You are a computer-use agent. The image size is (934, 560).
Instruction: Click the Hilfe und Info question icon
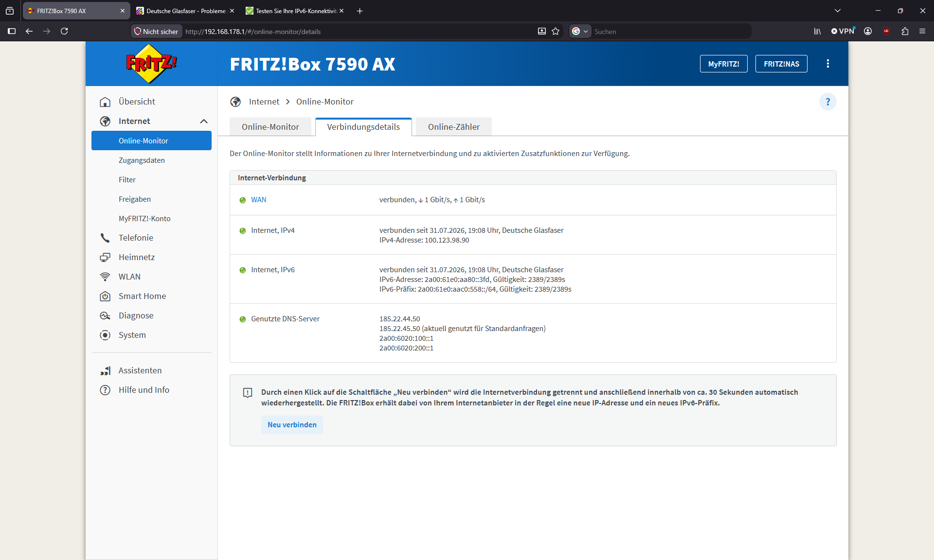105,390
